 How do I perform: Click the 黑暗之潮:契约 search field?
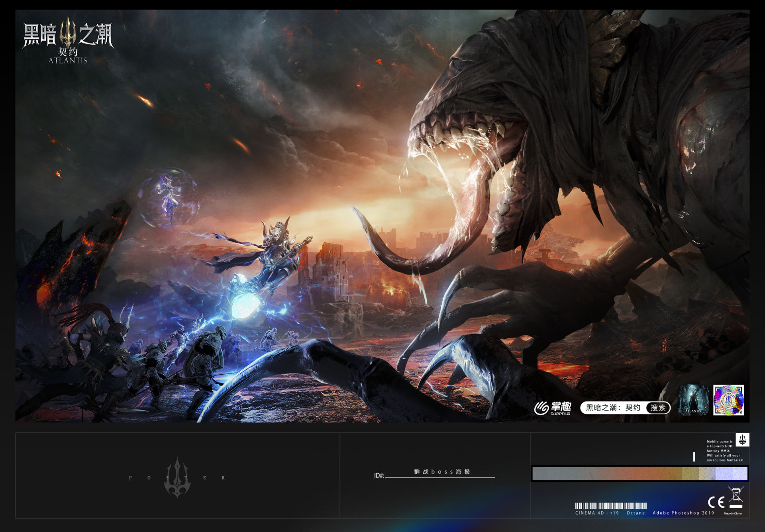613,407
